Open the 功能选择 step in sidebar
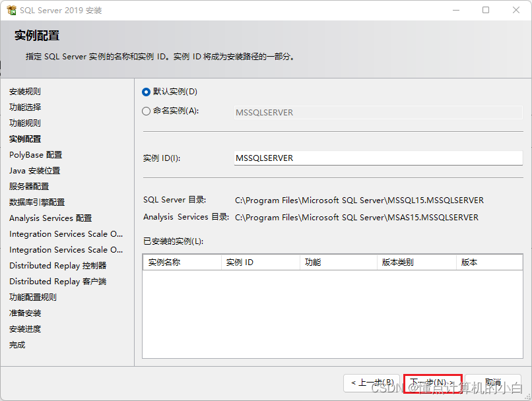The width and height of the screenshot is (532, 401). 25,107
